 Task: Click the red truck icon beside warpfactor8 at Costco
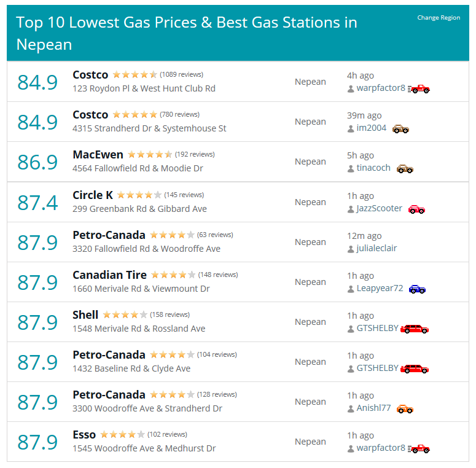pyautogui.click(x=419, y=89)
